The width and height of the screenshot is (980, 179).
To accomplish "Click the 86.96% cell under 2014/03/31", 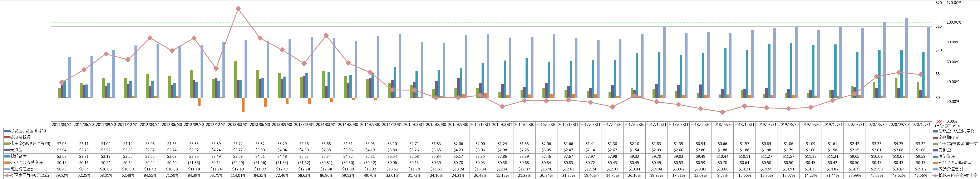I will tap(326, 175).
